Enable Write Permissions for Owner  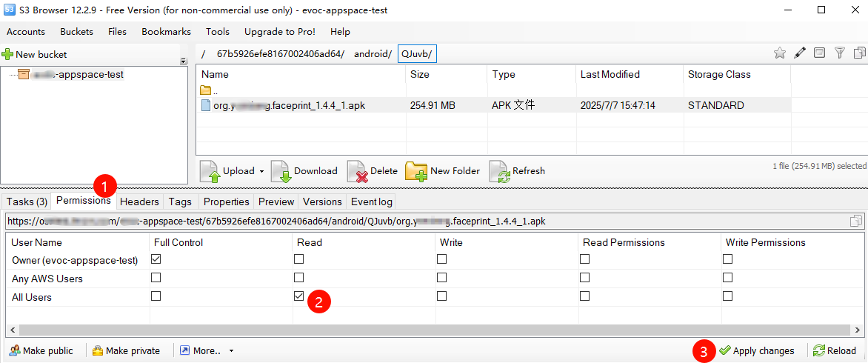[727, 259]
